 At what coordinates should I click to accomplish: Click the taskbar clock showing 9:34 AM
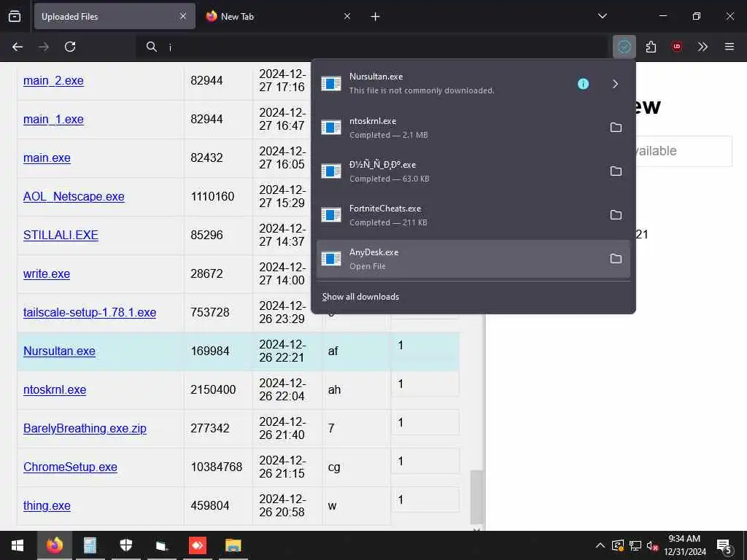[684, 545]
